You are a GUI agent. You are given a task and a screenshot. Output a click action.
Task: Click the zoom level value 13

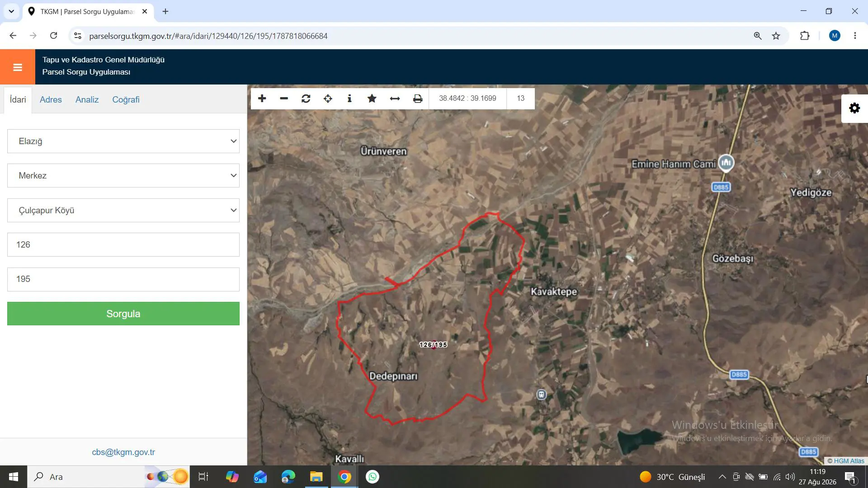click(521, 98)
